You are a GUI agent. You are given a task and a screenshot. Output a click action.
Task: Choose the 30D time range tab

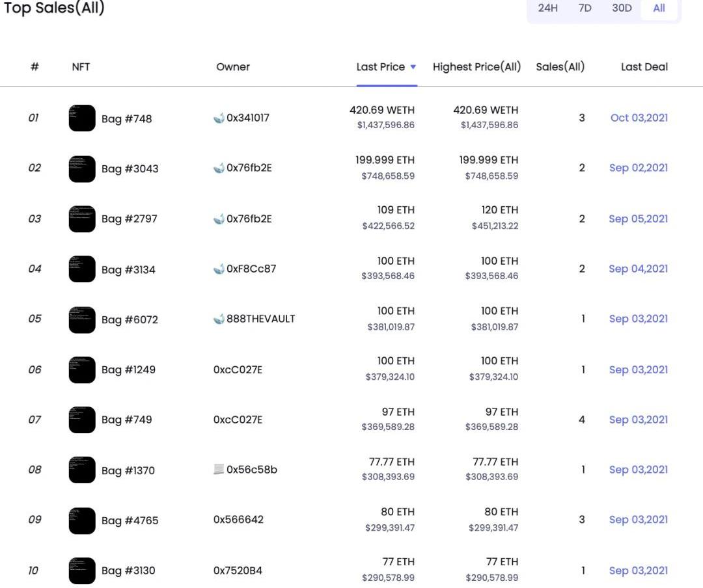click(622, 8)
